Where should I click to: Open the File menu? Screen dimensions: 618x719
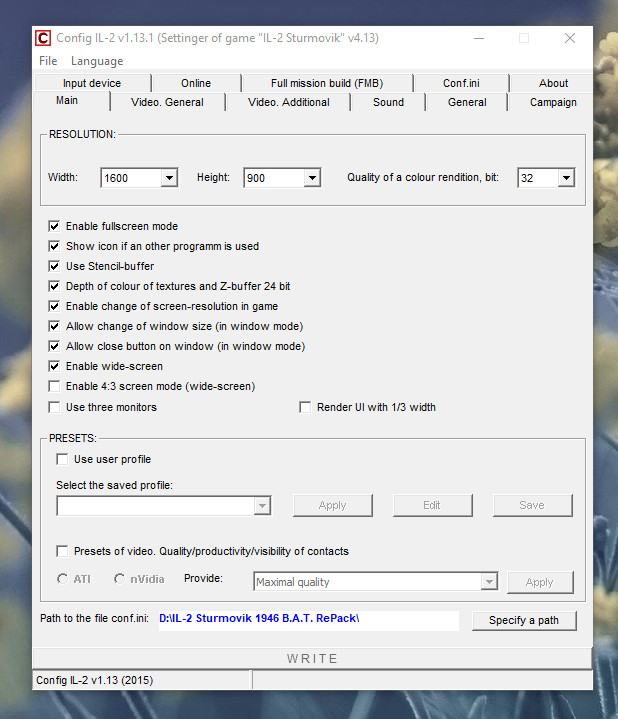[48, 61]
